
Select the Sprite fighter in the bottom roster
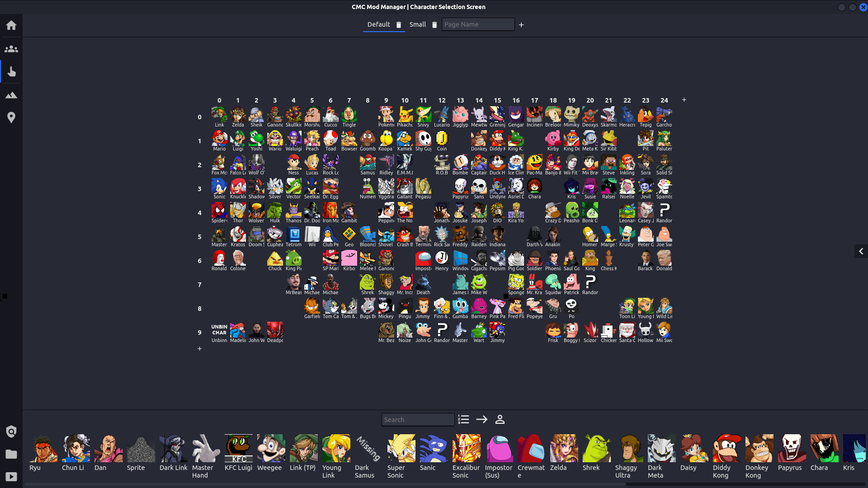pos(140,450)
